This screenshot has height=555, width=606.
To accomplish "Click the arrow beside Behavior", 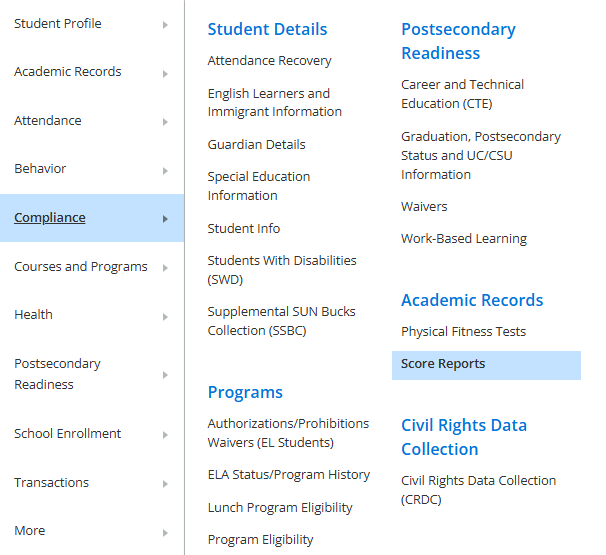I will point(165,170).
